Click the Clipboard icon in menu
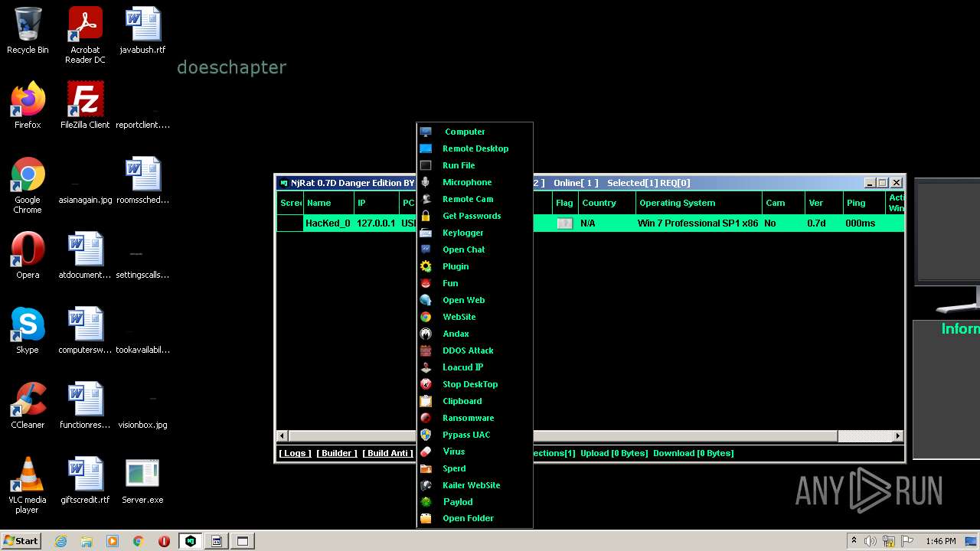980x551 pixels. [426, 401]
